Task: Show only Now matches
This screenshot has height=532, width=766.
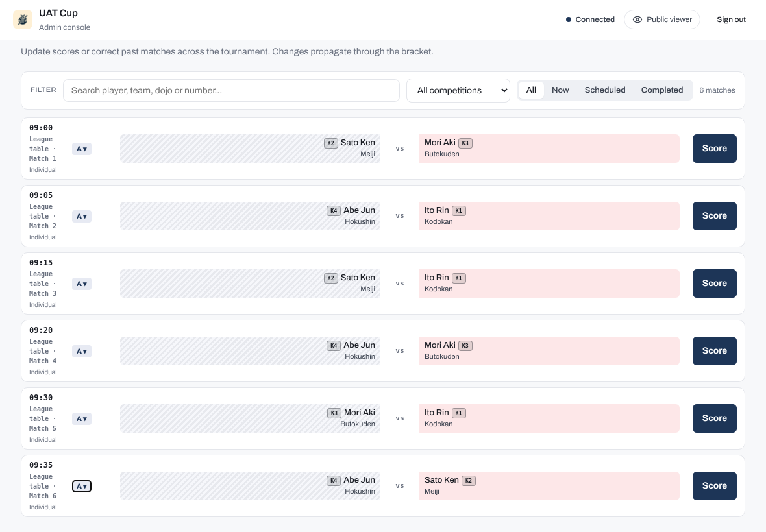Action: point(560,90)
